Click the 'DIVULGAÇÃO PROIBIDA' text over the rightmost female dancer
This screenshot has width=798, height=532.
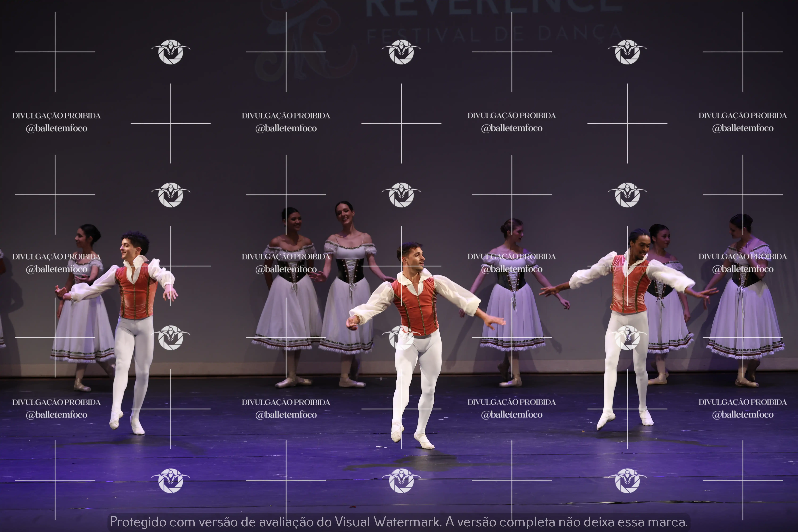[742, 257]
